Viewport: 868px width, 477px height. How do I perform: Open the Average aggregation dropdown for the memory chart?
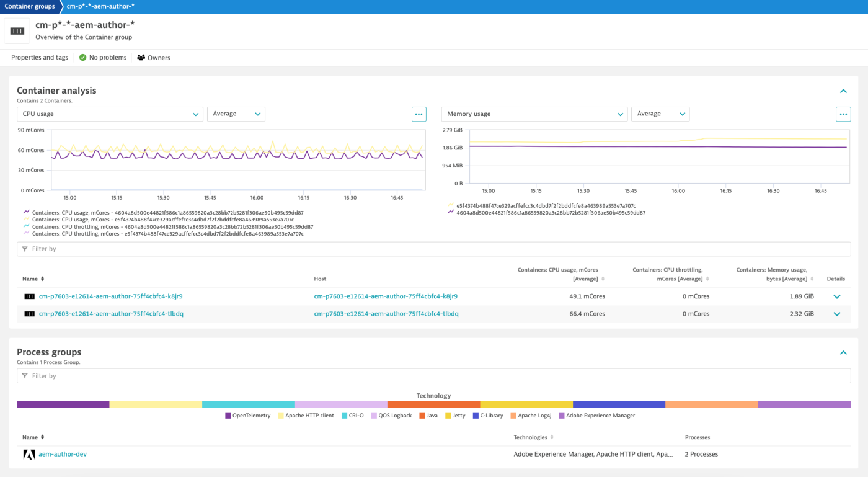coord(660,114)
